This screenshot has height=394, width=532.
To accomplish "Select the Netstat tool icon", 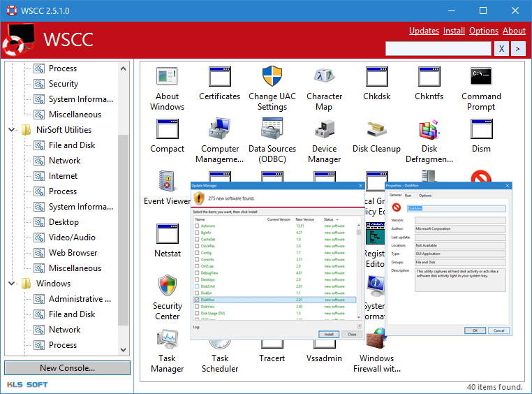I will click(168, 233).
